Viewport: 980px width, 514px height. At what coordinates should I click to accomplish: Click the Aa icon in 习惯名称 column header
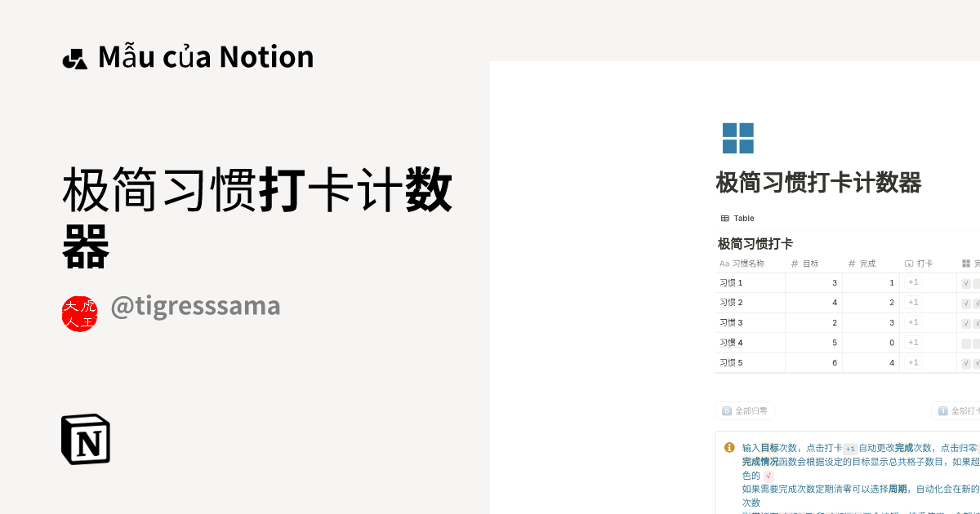click(x=724, y=264)
